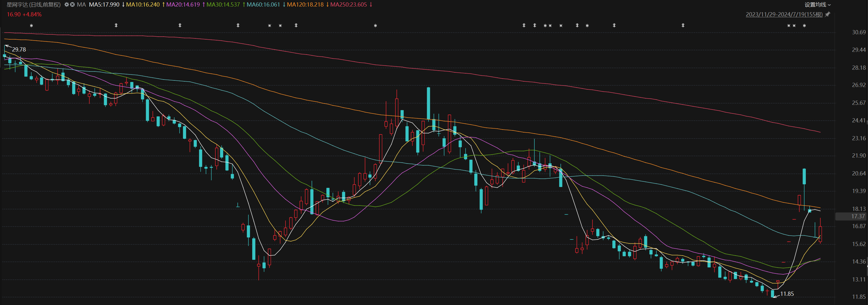Select the cyan MA60:16.061 legend item
The width and height of the screenshot is (868, 305).
click(x=263, y=5)
